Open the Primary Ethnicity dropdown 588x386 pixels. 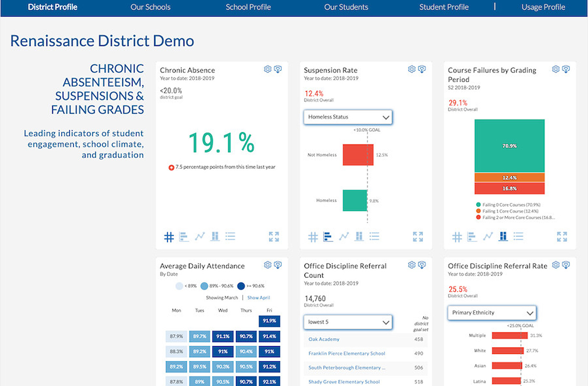coord(492,313)
